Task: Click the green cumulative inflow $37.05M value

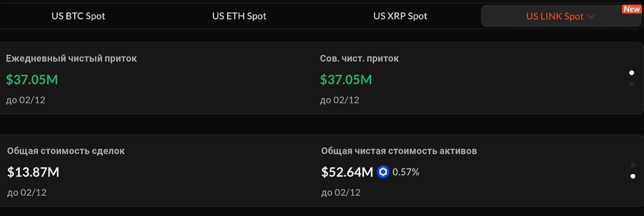Action: (346, 79)
